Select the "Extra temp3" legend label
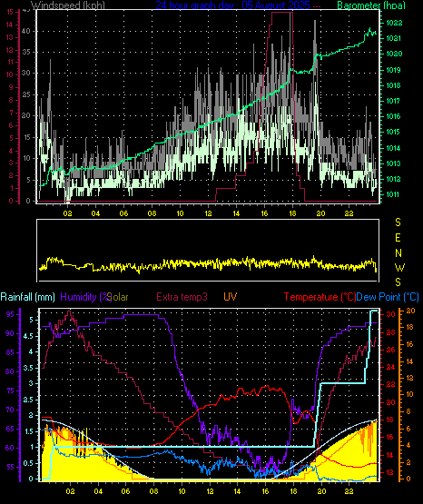Screen dimensions: 423x504 pos(182,297)
